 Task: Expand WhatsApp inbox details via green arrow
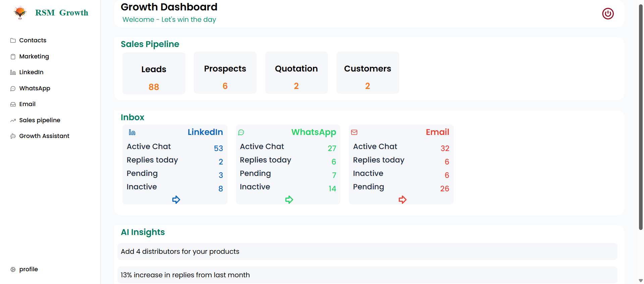(x=289, y=199)
